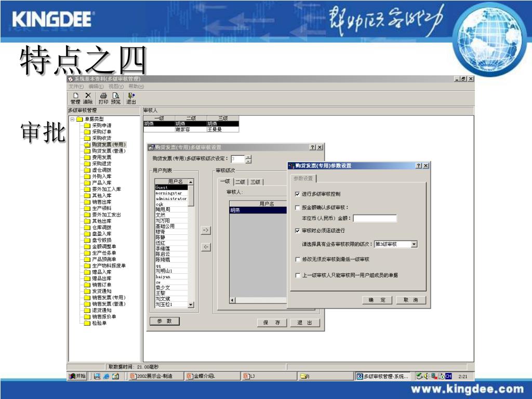Toggle 上一级审核人只能审核同一用户组成员 checkbox

click(x=298, y=275)
